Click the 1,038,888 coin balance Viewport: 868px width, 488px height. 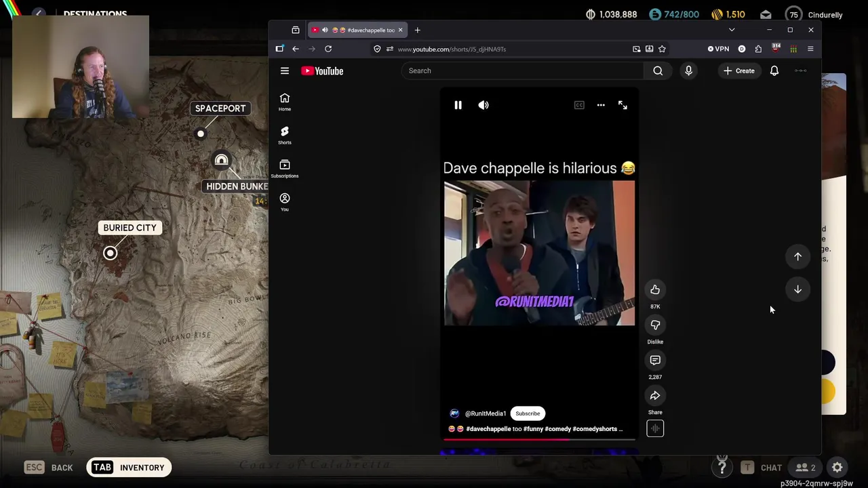pyautogui.click(x=612, y=15)
